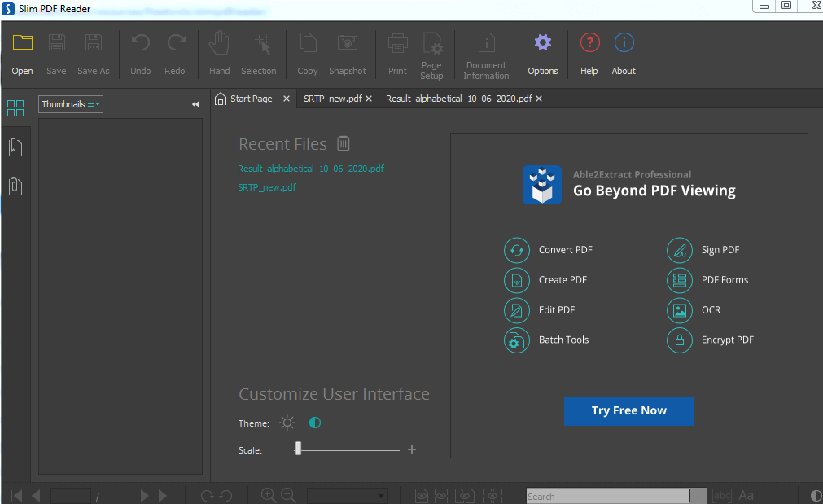Image resolution: width=823 pixels, height=504 pixels.
Task: Select the continuous page view mode
Action: tap(441, 496)
